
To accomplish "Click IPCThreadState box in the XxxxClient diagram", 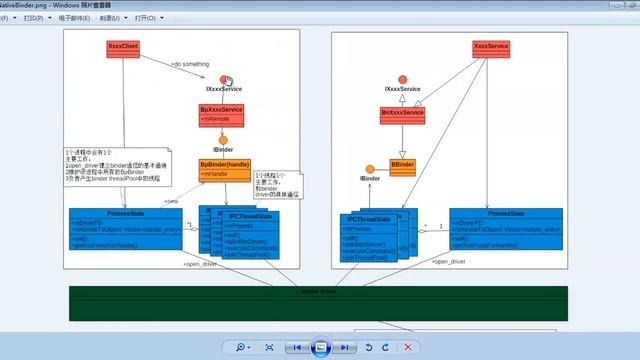I will click(251, 235).
